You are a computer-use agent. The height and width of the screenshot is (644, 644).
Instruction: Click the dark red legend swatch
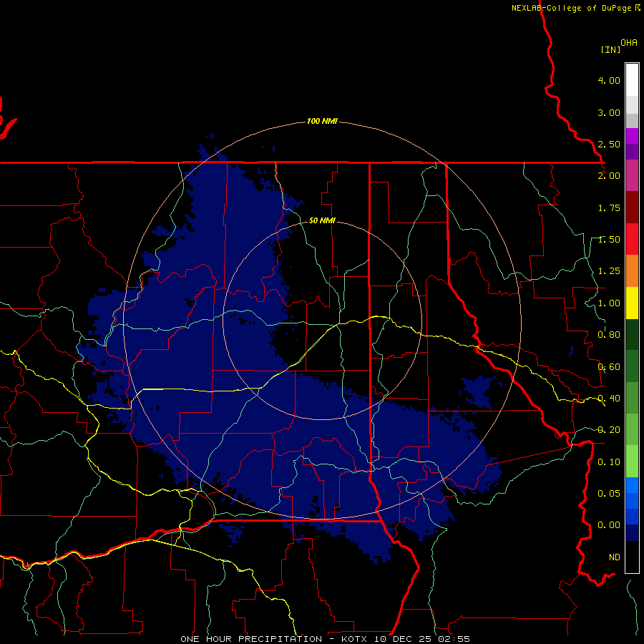tap(632, 208)
